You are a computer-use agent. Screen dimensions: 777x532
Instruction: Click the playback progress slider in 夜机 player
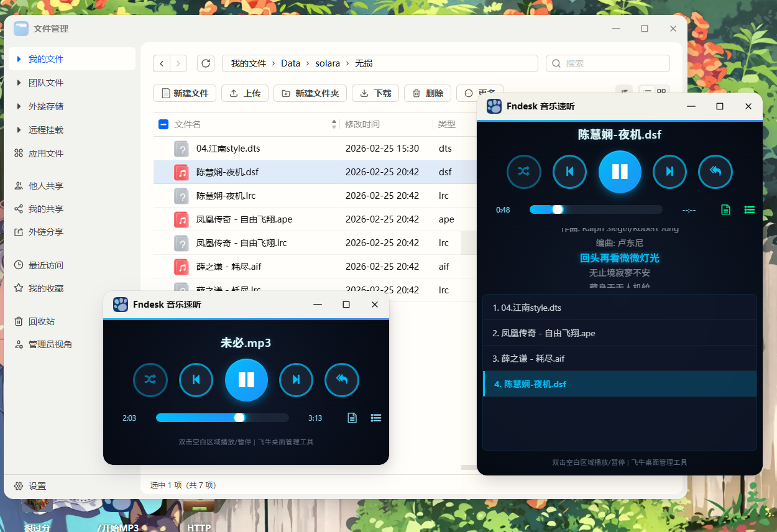[595, 209]
